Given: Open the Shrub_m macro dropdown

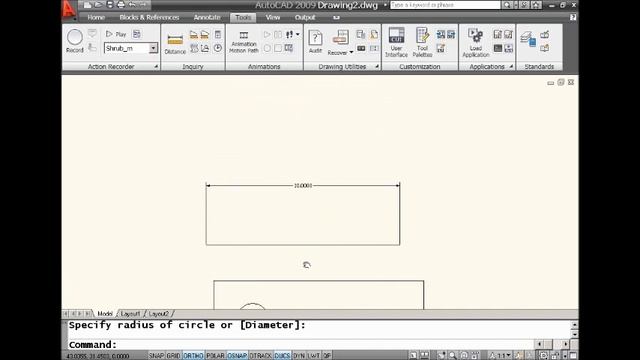Looking at the screenshot, I should coord(153,48).
